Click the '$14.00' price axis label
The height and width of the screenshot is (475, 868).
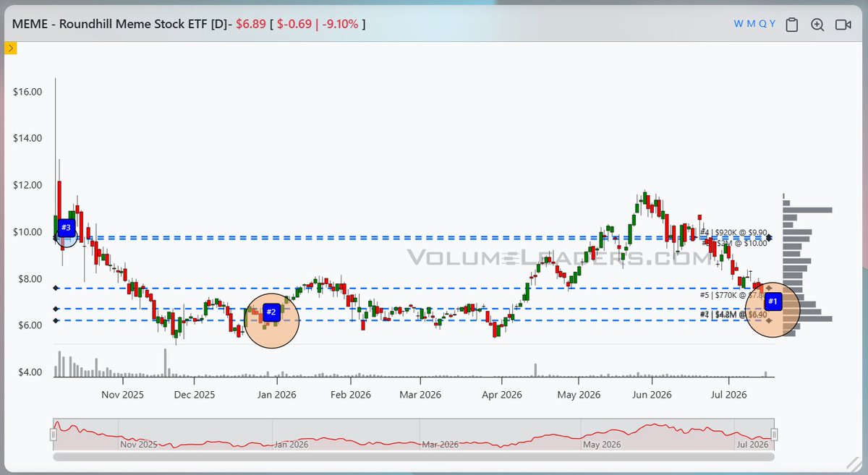(x=28, y=138)
